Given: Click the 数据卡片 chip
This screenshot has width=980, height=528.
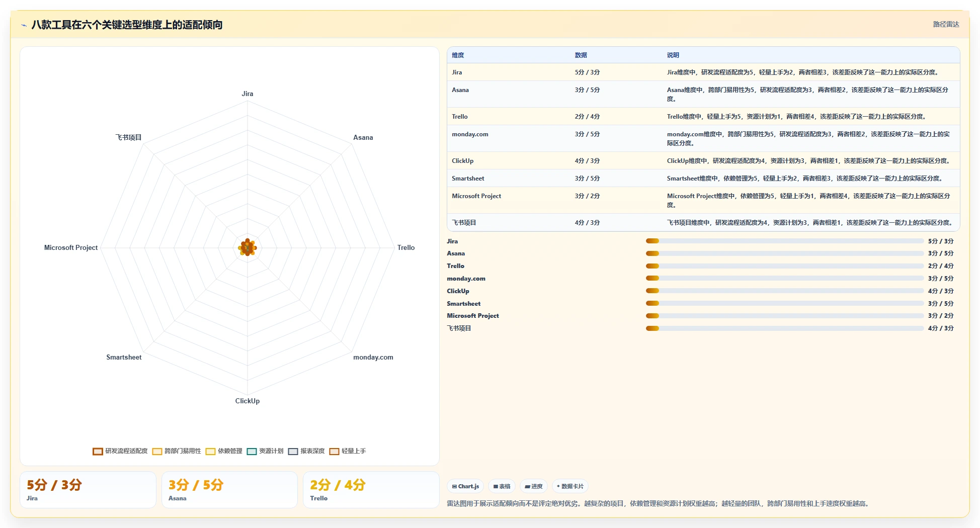Looking at the screenshot, I should [x=570, y=486].
